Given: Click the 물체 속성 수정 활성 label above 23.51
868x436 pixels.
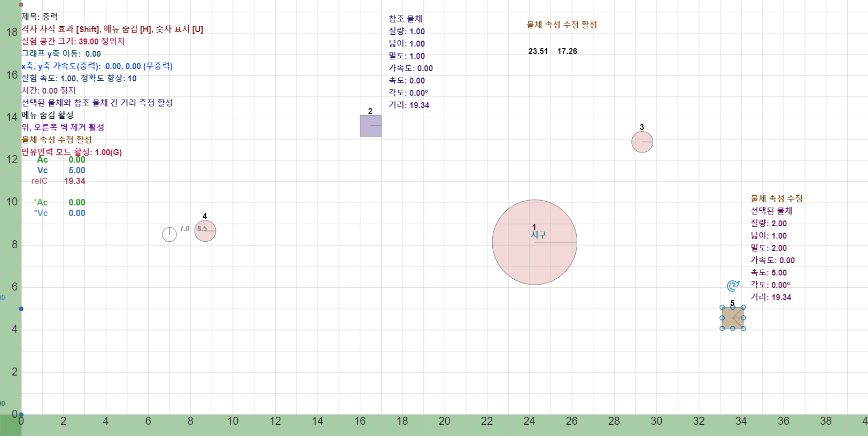Looking at the screenshot, I should (x=562, y=25).
